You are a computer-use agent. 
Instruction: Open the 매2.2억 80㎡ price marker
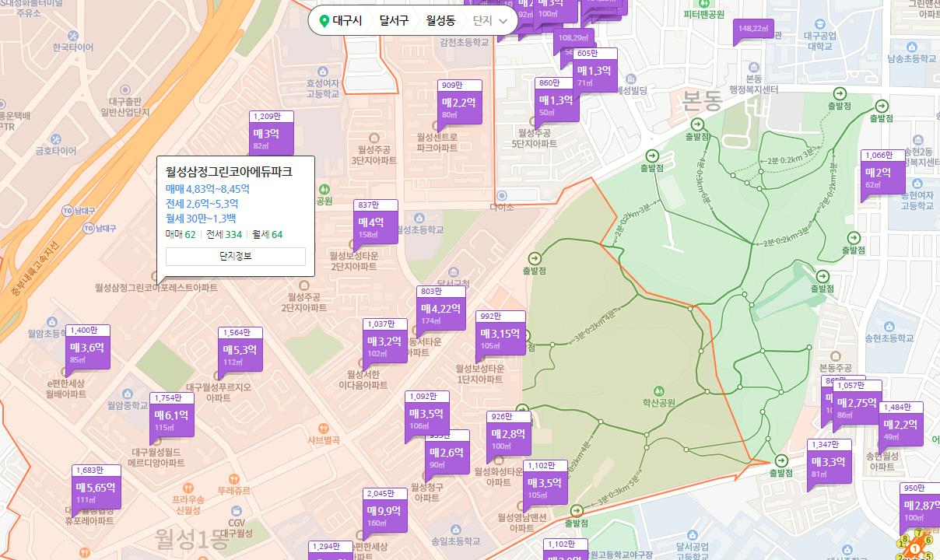click(x=460, y=107)
